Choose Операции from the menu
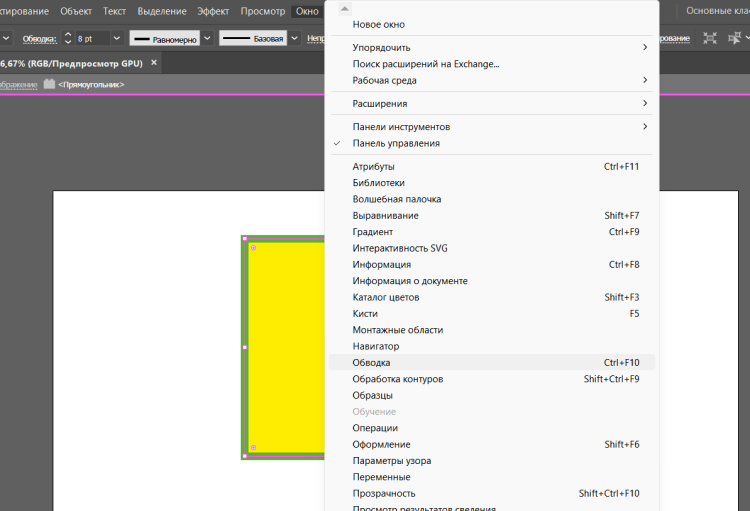 (492, 428)
